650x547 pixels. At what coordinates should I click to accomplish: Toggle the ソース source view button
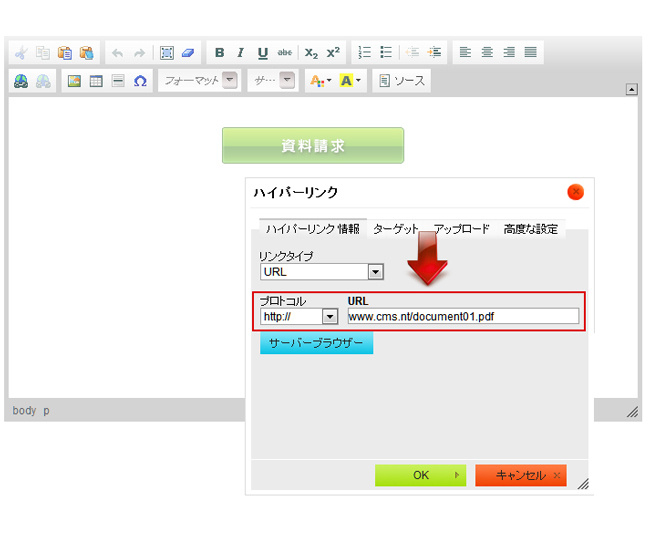[401, 81]
